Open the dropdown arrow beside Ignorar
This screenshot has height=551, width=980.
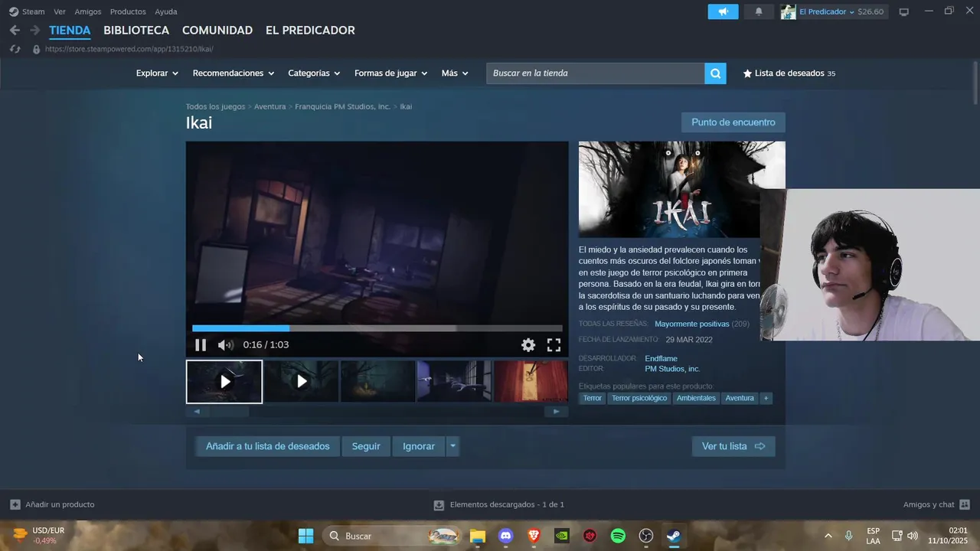click(452, 446)
